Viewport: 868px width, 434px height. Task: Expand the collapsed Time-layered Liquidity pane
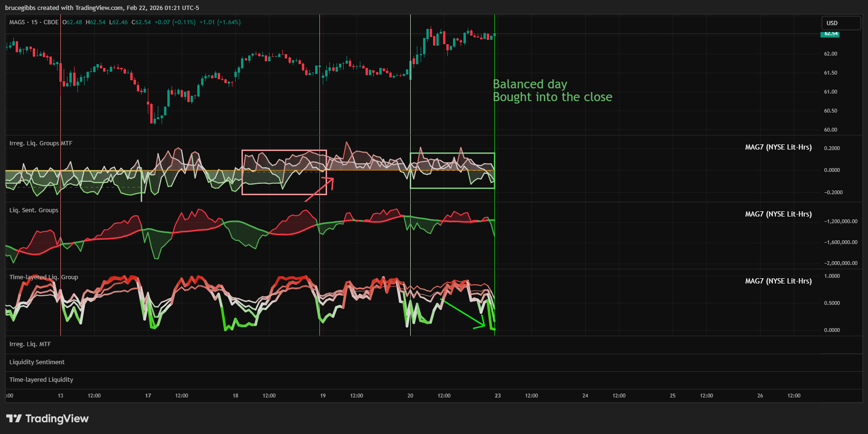(x=41, y=380)
